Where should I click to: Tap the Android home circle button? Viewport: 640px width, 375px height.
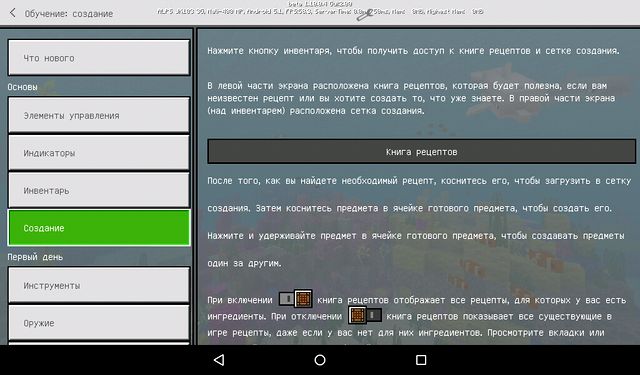click(x=320, y=359)
